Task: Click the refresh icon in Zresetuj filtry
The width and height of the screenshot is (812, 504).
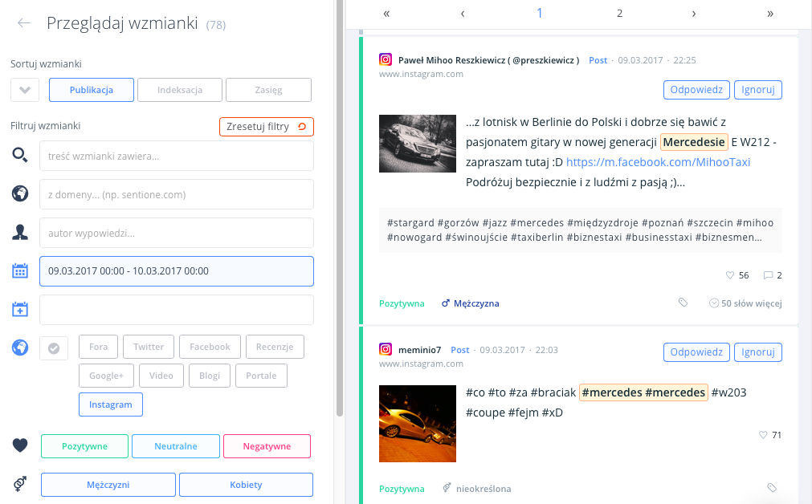Action: [x=301, y=127]
